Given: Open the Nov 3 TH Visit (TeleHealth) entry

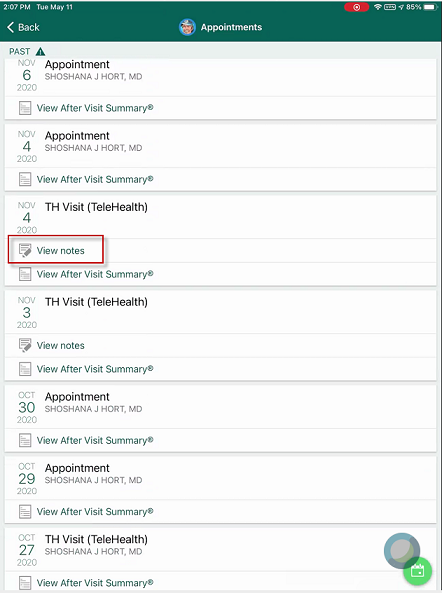Looking at the screenshot, I should [x=220, y=312].
